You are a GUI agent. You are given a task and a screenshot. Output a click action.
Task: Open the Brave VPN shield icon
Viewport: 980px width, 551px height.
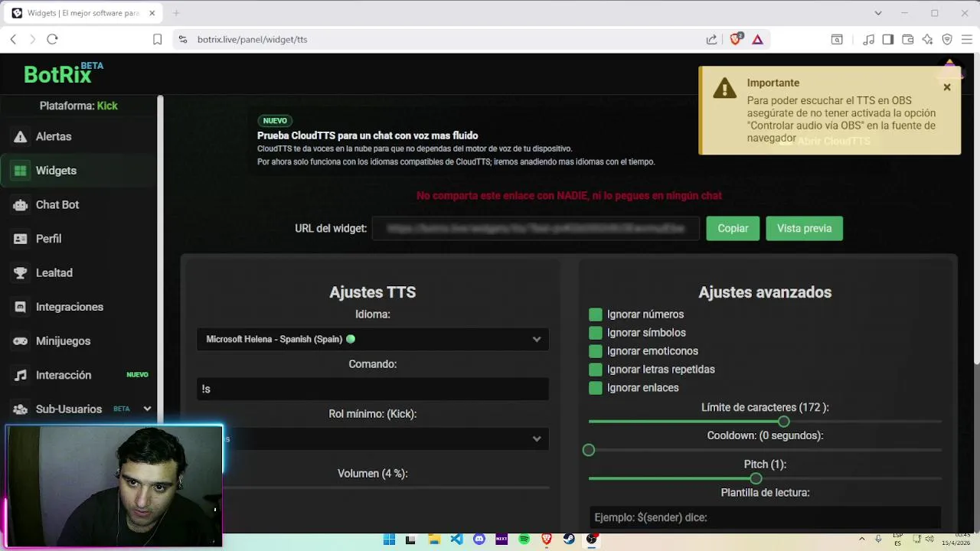(x=947, y=39)
